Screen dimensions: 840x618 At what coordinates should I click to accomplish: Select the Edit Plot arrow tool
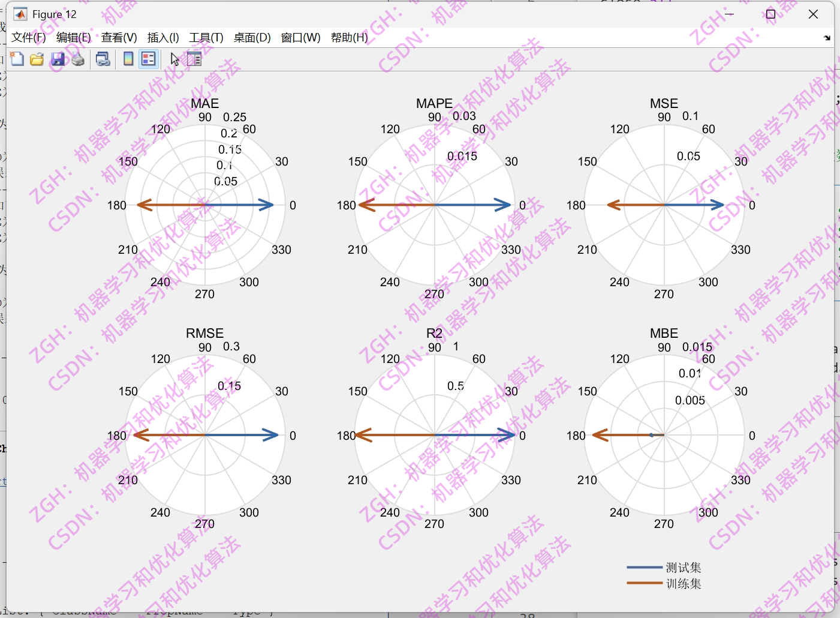tap(174, 59)
